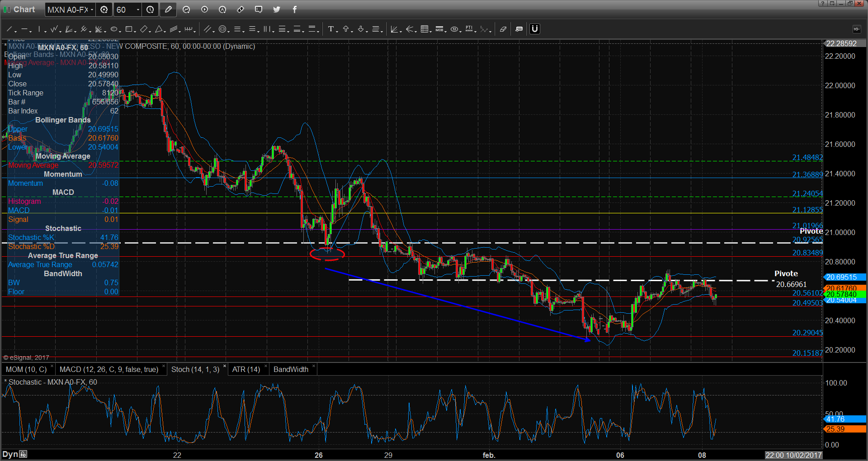Click the Dyn dynamic mode indicator
The image size is (868, 461).
point(10,454)
